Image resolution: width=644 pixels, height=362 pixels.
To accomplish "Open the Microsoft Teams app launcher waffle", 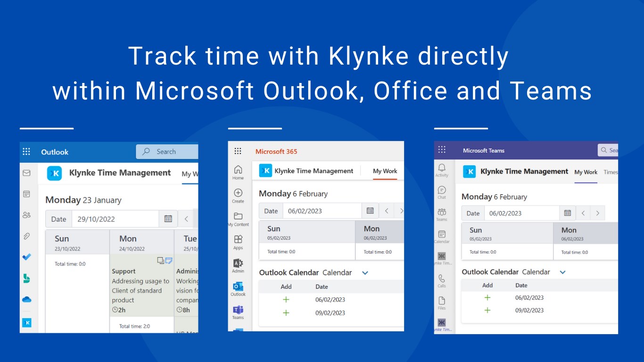I will coord(442,150).
